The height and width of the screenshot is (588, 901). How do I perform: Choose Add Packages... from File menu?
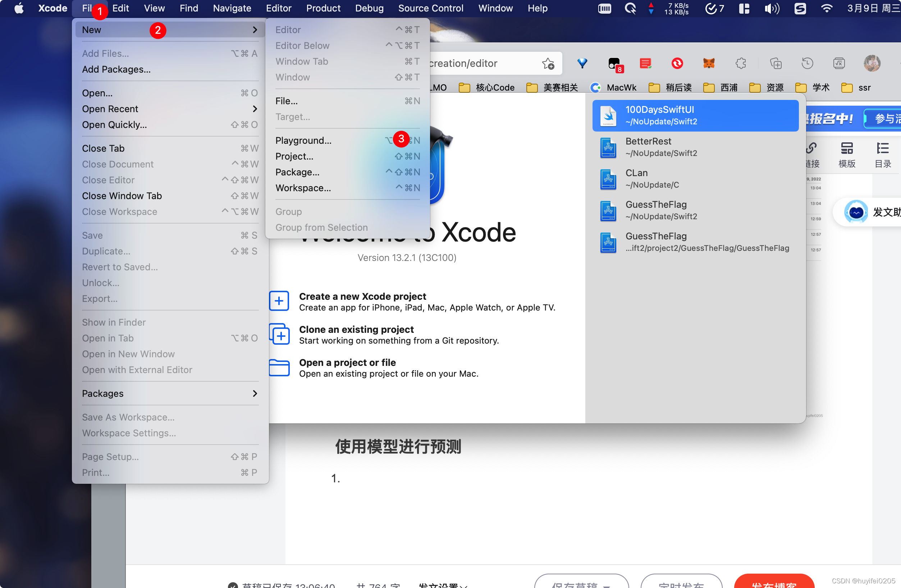170,69
